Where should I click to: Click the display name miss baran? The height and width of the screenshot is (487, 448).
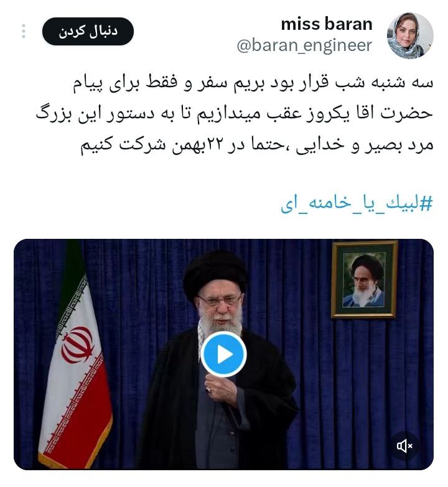click(x=327, y=24)
